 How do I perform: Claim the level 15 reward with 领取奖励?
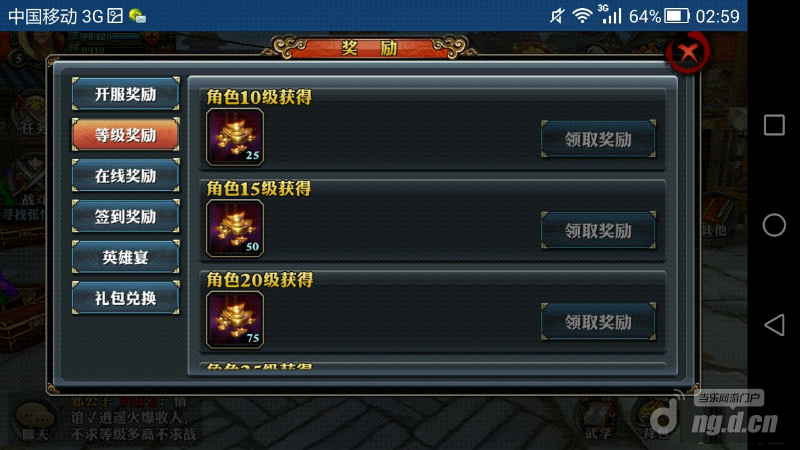click(598, 231)
